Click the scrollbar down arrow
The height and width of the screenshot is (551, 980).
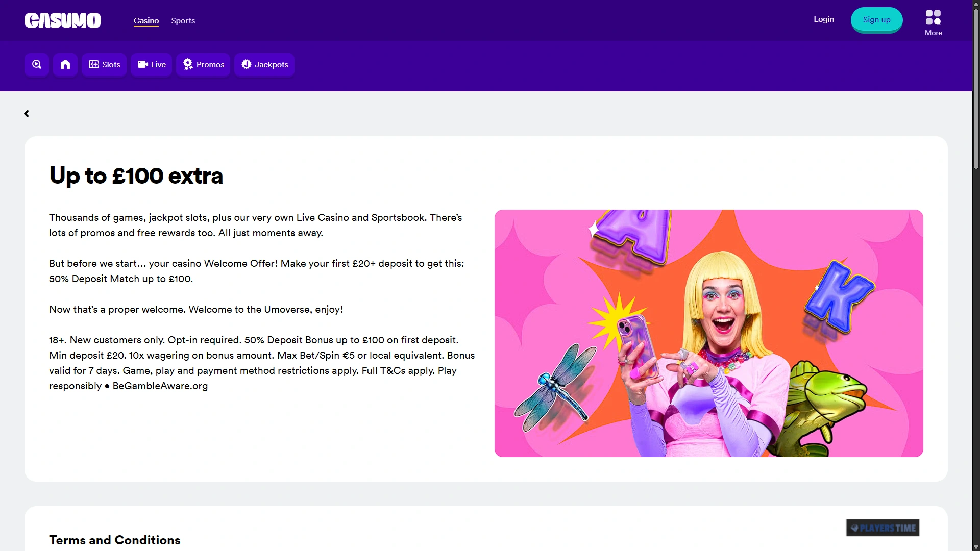(x=976, y=547)
